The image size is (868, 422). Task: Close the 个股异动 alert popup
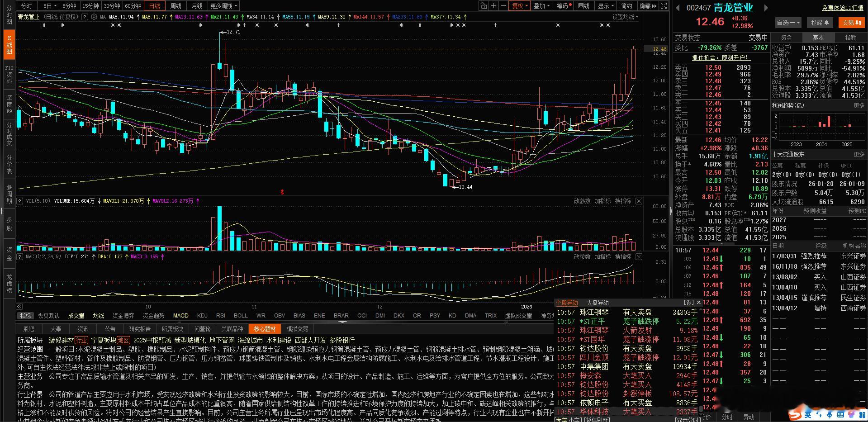click(698, 303)
